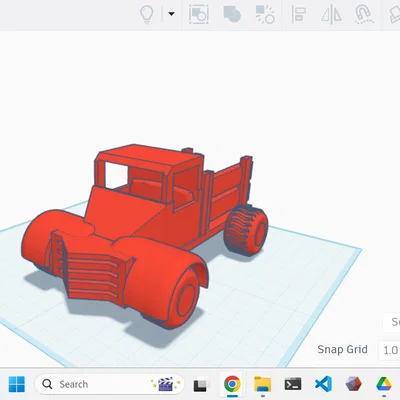400x400 pixels.
Task: Switch to Google Chrome in taskbar
Action: click(x=232, y=384)
